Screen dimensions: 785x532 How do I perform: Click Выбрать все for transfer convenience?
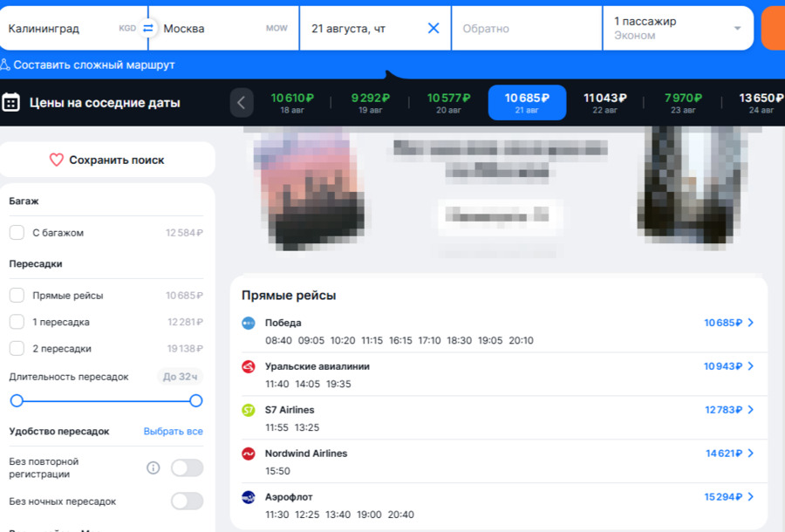coord(173,431)
